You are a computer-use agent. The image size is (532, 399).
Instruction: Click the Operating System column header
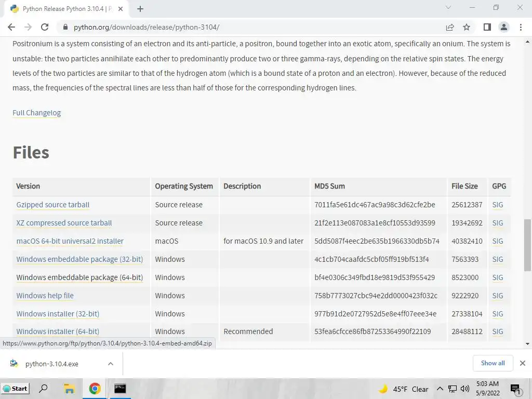(184, 187)
